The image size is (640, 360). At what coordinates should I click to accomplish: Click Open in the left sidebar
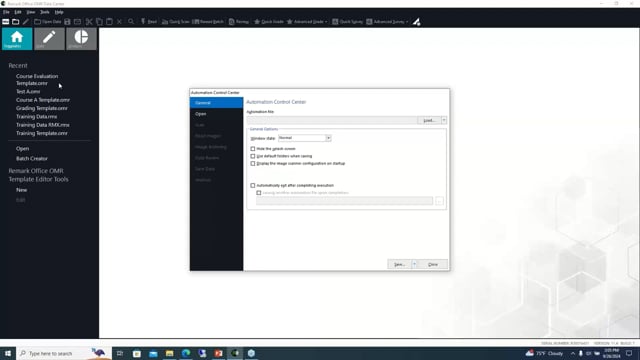[x=22, y=149]
